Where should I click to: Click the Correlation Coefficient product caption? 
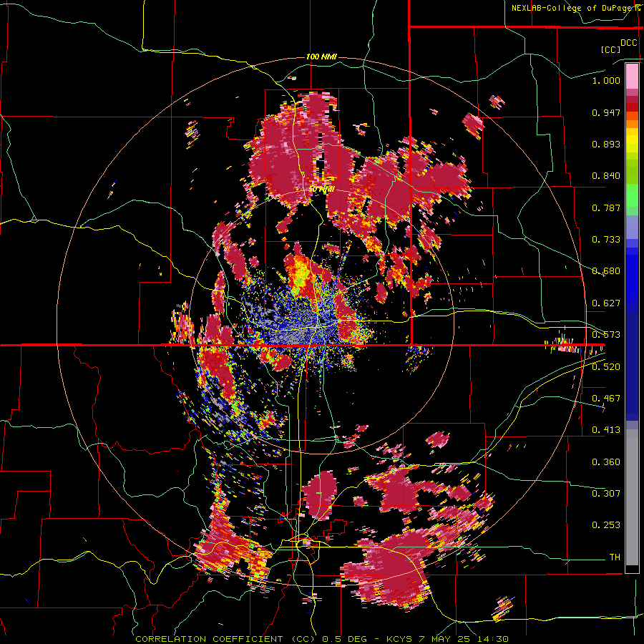[322, 639]
